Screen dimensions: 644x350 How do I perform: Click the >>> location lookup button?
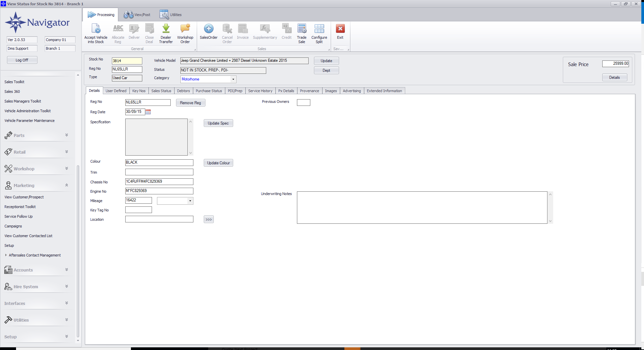click(x=209, y=219)
